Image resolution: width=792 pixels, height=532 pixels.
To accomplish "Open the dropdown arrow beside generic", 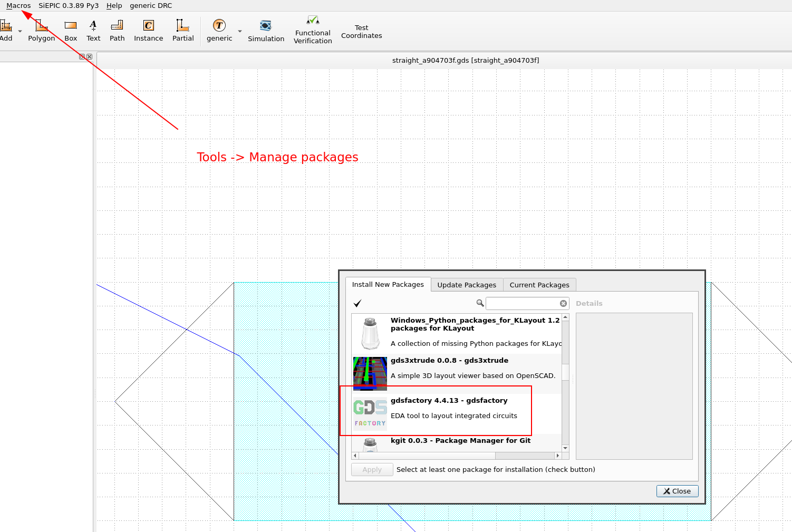I will pos(239,31).
